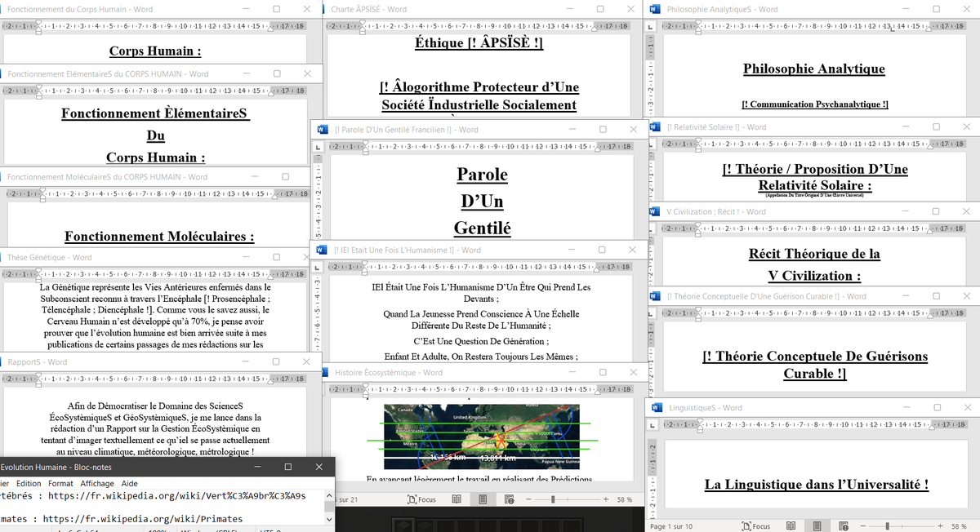Click 'Fonctionnement Moléculaires :' heading

[159, 237]
